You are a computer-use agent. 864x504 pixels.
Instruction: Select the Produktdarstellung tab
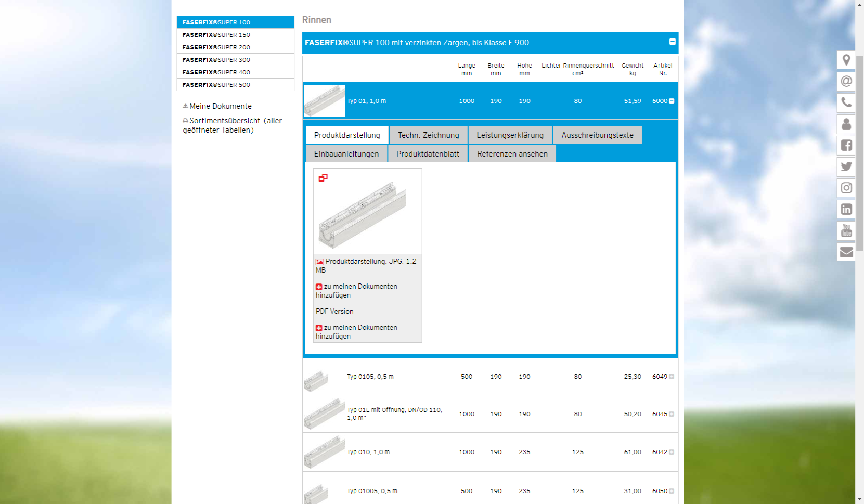pos(347,135)
